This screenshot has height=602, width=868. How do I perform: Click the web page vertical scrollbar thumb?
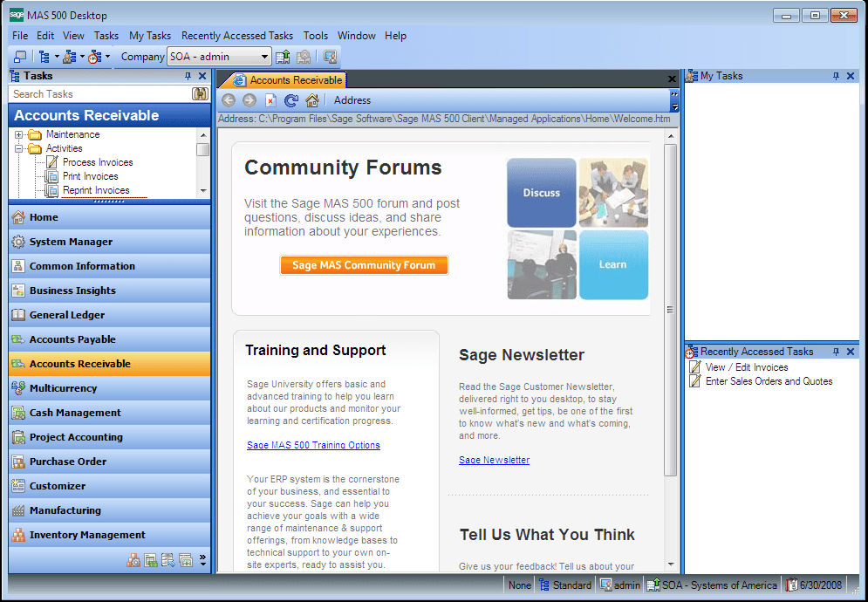(670, 310)
